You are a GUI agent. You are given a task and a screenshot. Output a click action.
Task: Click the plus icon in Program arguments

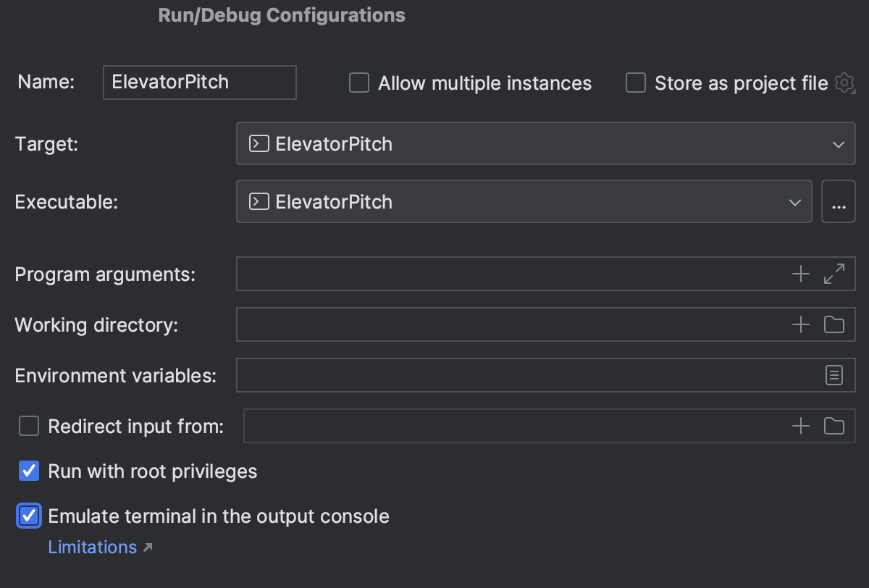[x=800, y=274]
